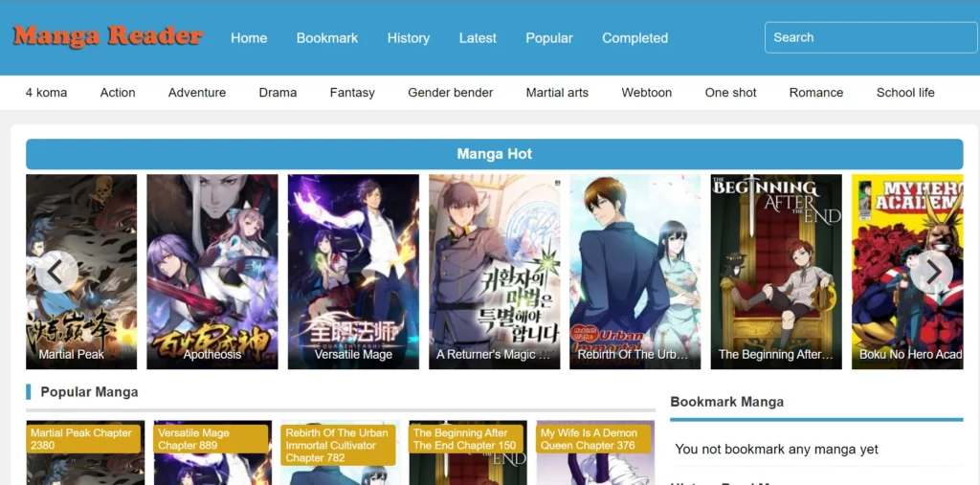The height and width of the screenshot is (485, 980).
Task: Click the Popular Manga section heading
Action: point(89,392)
